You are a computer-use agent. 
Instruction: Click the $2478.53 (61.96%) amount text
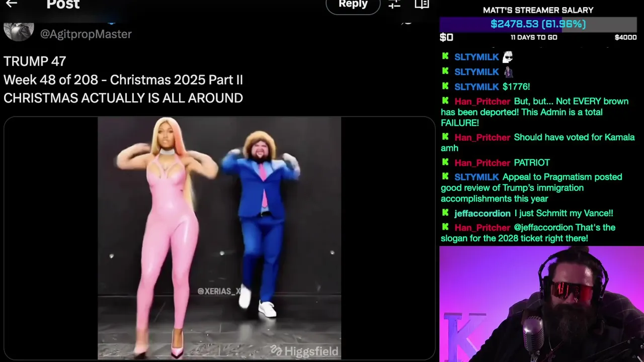click(538, 24)
